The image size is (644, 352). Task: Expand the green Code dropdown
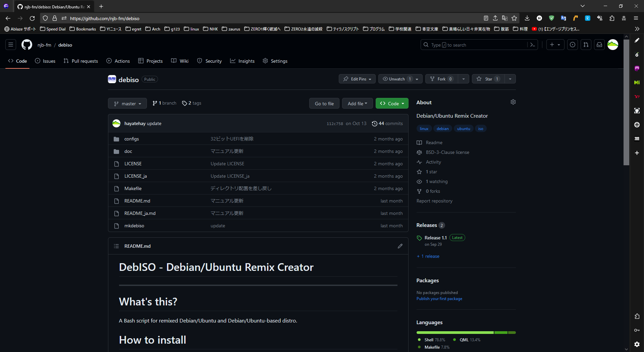tap(392, 104)
